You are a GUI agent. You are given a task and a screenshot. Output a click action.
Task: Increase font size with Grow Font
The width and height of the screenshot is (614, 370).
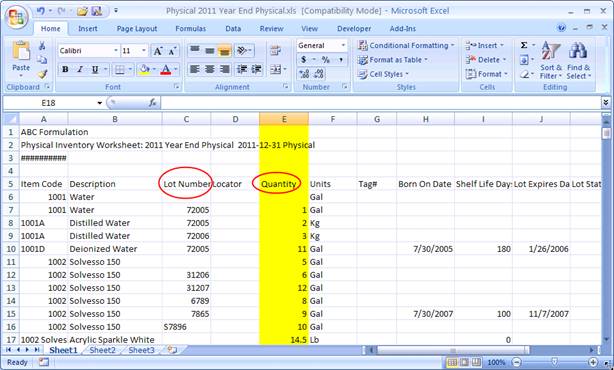pos(158,51)
